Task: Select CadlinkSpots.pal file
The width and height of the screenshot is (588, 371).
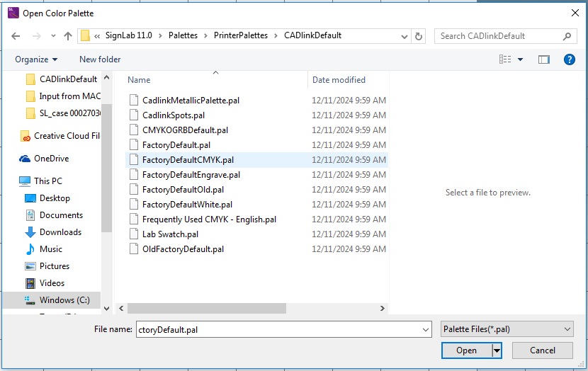Action: coord(174,115)
